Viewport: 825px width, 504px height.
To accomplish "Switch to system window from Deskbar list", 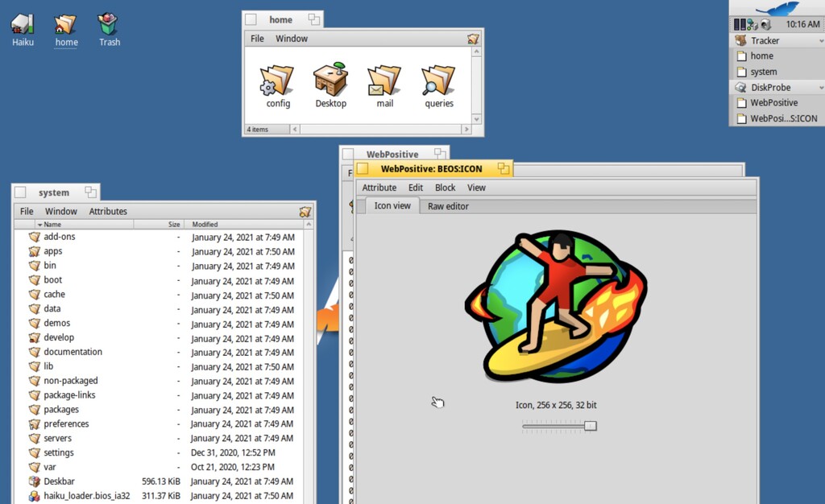I will point(763,72).
